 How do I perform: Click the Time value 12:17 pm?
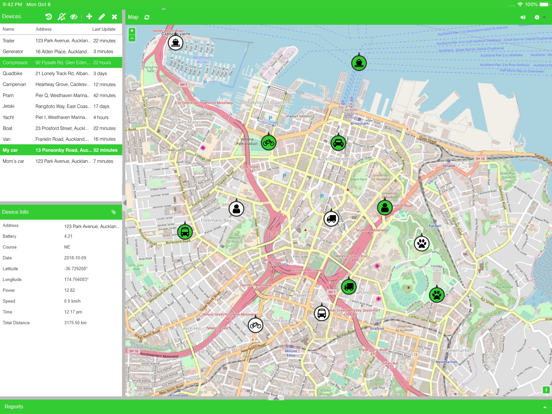point(73,312)
